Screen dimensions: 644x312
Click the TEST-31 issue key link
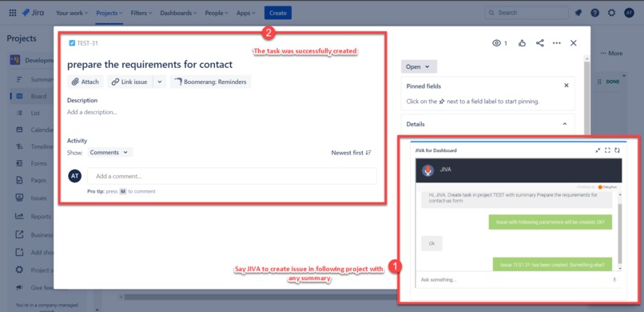(87, 43)
